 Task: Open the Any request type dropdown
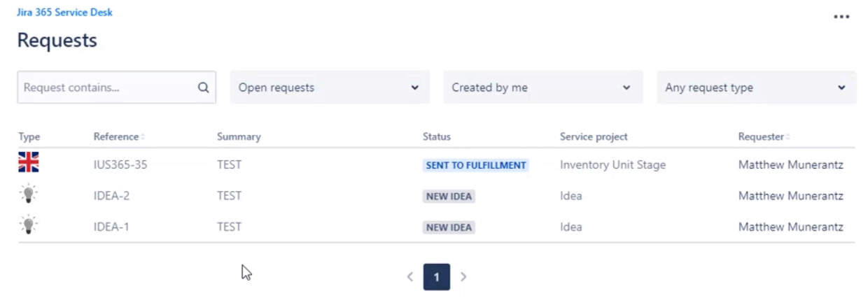pos(756,87)
